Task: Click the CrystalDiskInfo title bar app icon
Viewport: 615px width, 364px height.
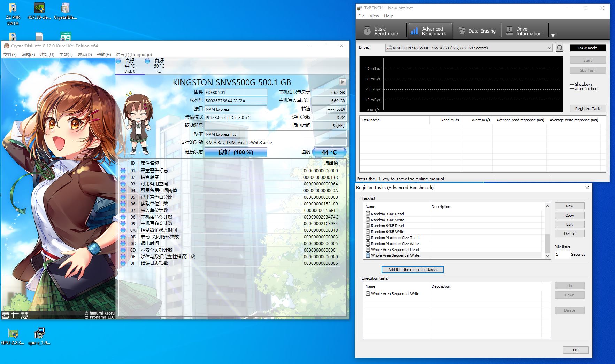Action: pyautogui.click(x=6, y=46)
